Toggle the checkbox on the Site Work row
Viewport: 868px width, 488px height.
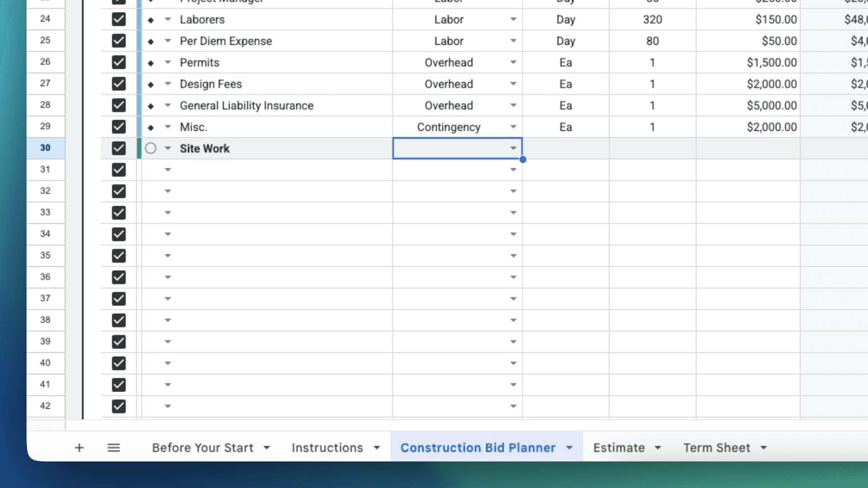118,148
